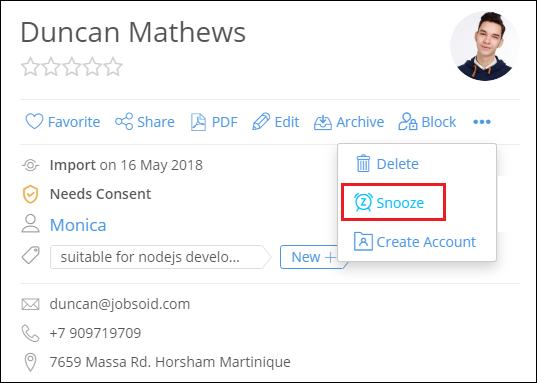Toggle the three-dot more actions menu
The width and height of the screenshot is (537, 383).
(482, 122)
